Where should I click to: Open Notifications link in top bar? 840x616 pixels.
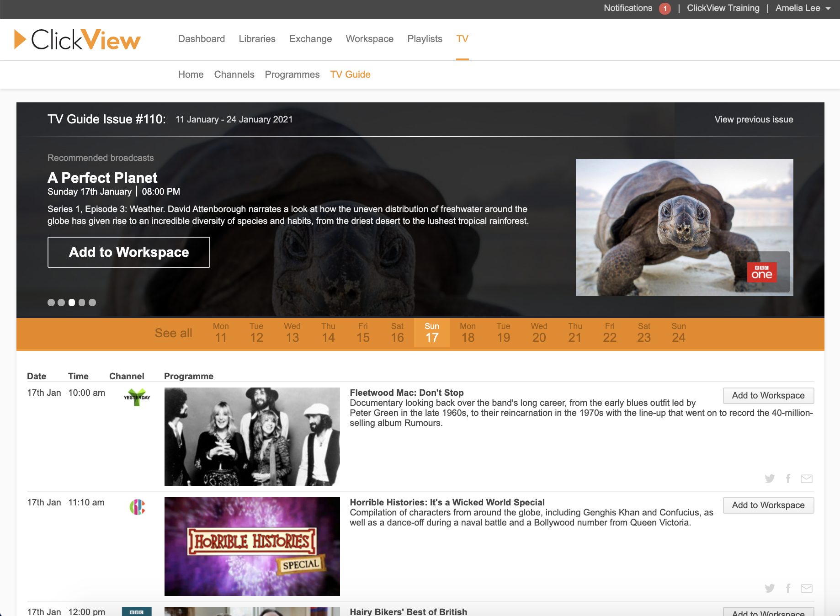[628, 8]
